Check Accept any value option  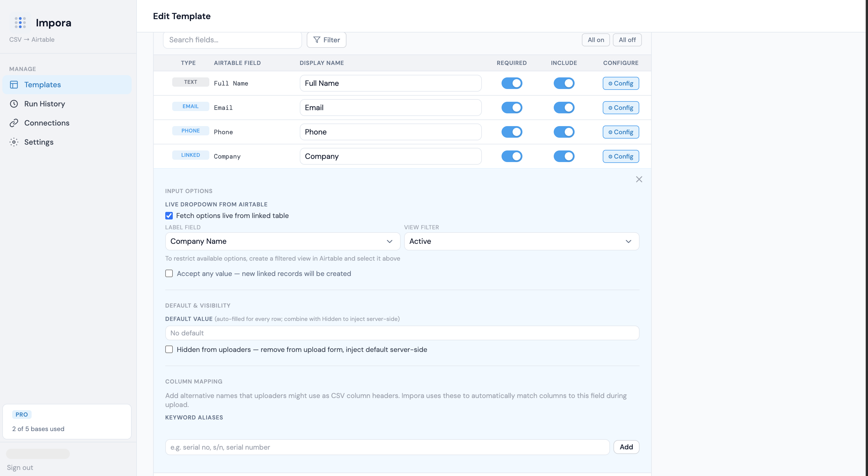169,274
